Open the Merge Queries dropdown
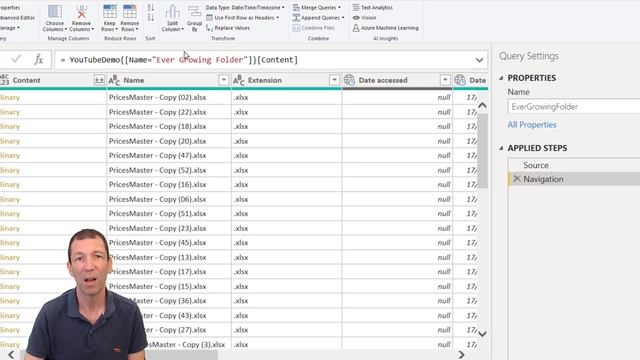 317,7
